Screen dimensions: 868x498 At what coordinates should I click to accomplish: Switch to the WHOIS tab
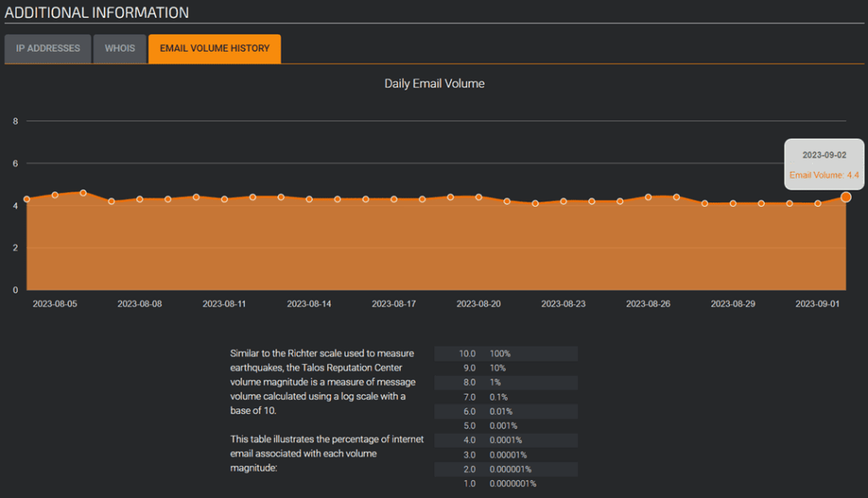tap(120, 48)
